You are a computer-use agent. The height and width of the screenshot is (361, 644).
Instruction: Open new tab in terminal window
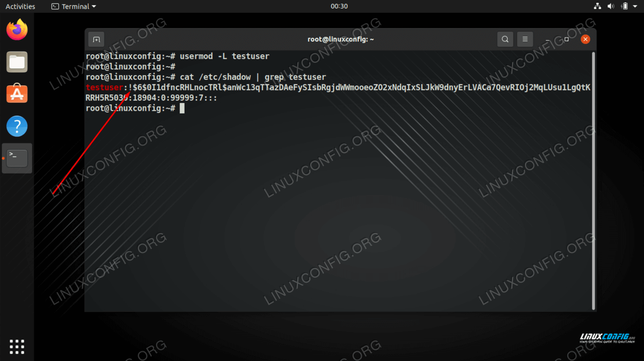[x=96, y=39]
